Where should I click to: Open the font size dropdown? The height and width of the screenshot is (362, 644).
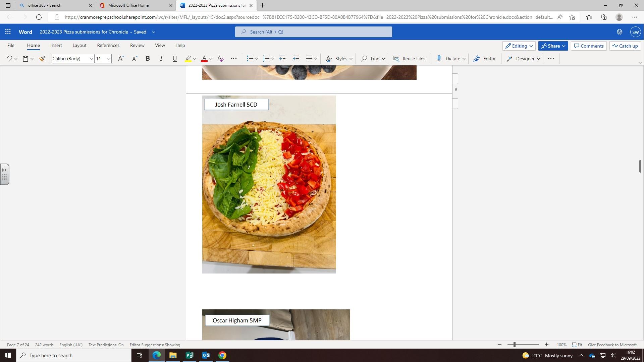pyautogui.click(x=109, y=59)
